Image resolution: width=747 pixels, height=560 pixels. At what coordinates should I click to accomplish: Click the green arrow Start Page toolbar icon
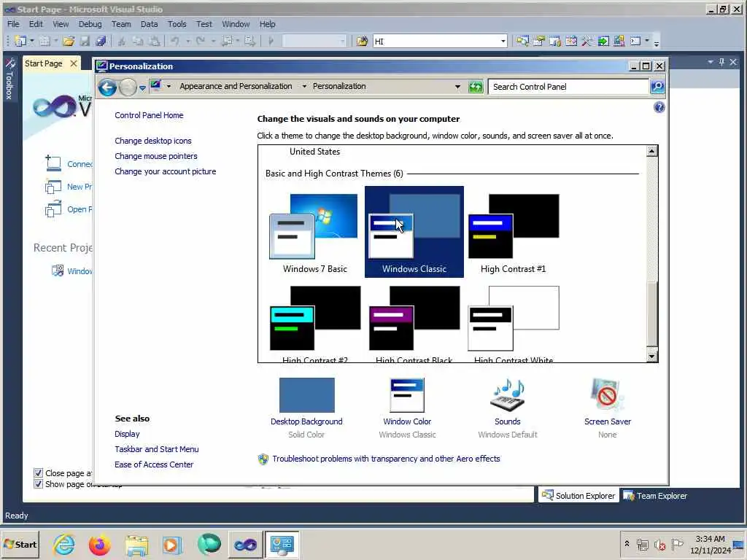coord(603,41)
